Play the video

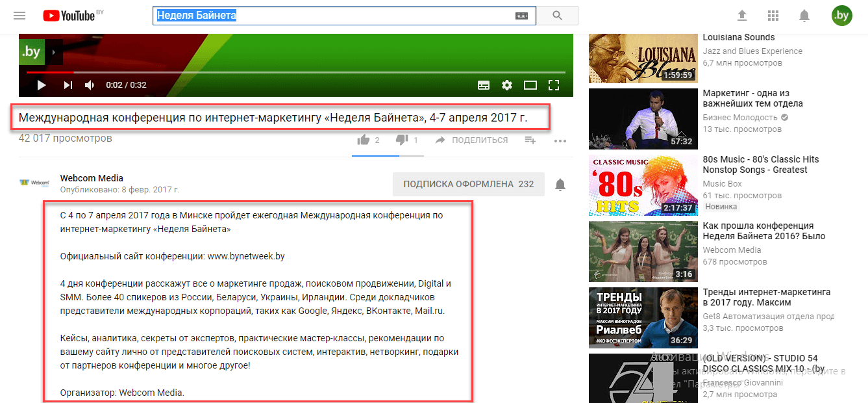[x=41, y=85]
